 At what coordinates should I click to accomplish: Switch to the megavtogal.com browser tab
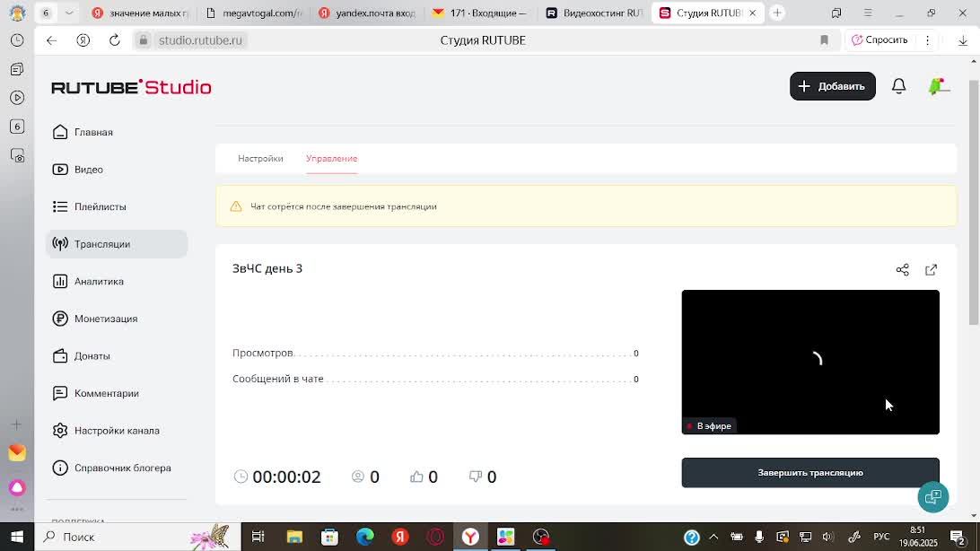pyautogui.click(x=254, y=13)
